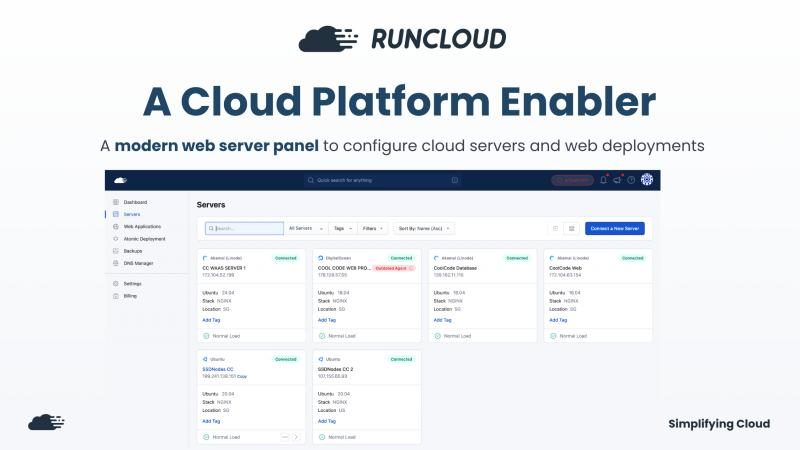
Task: Click Add Tag on CC WAAS SERVER 1
Action: pos(211,320)
